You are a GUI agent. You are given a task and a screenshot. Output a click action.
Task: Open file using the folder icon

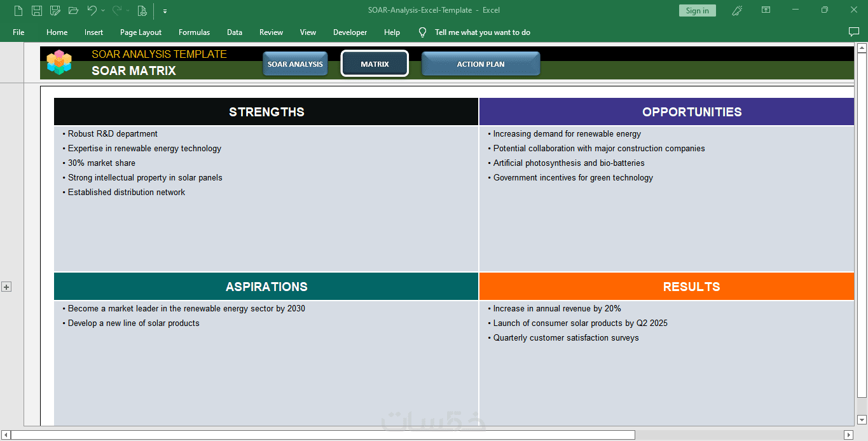point(73,10)
